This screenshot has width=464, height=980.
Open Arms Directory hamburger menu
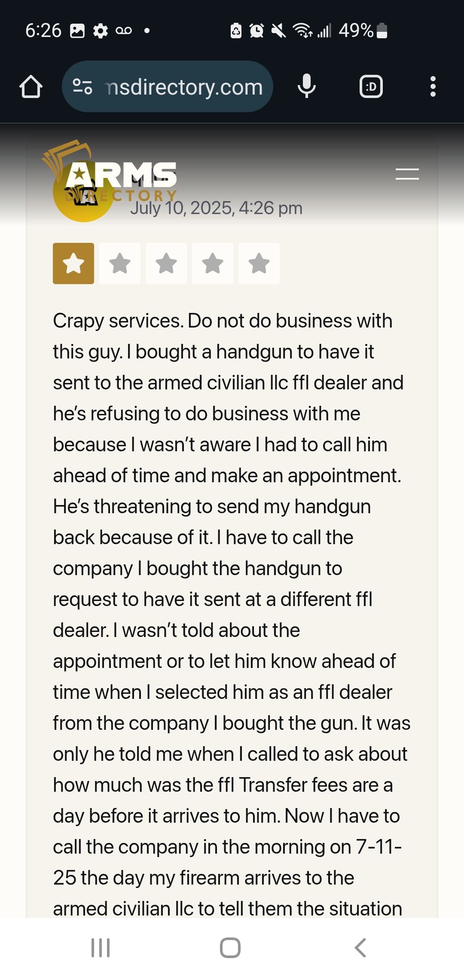pyautogui.click(x=407, y=174)
